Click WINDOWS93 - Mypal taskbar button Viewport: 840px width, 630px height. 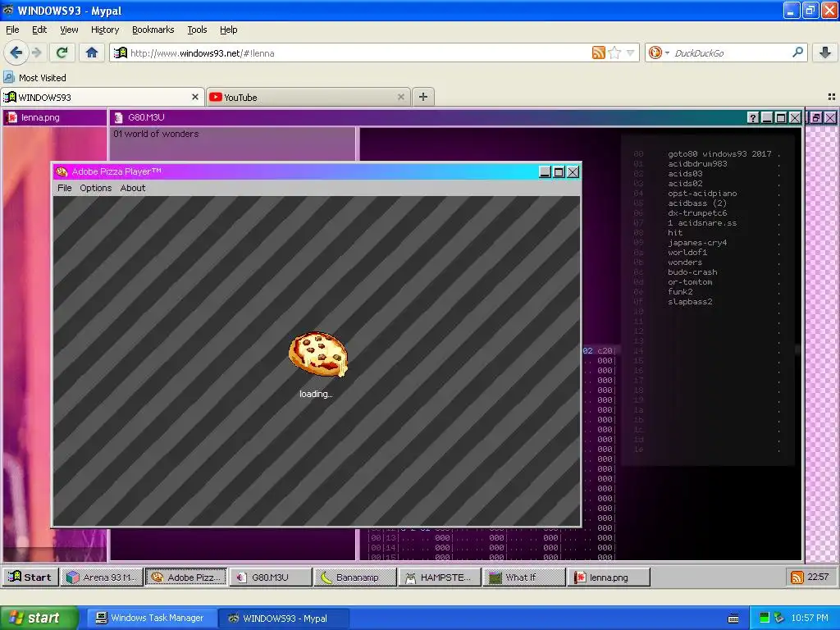coord(284,619)
